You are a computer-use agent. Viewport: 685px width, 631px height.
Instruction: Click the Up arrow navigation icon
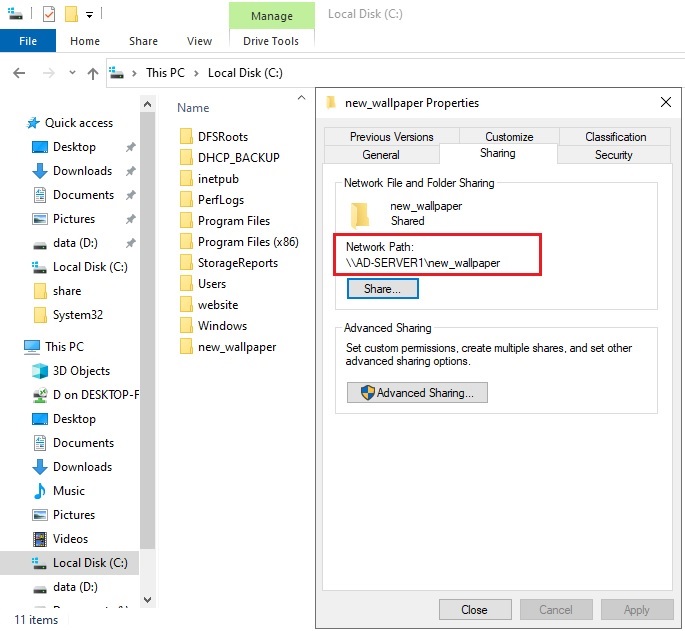pos(93,73)
